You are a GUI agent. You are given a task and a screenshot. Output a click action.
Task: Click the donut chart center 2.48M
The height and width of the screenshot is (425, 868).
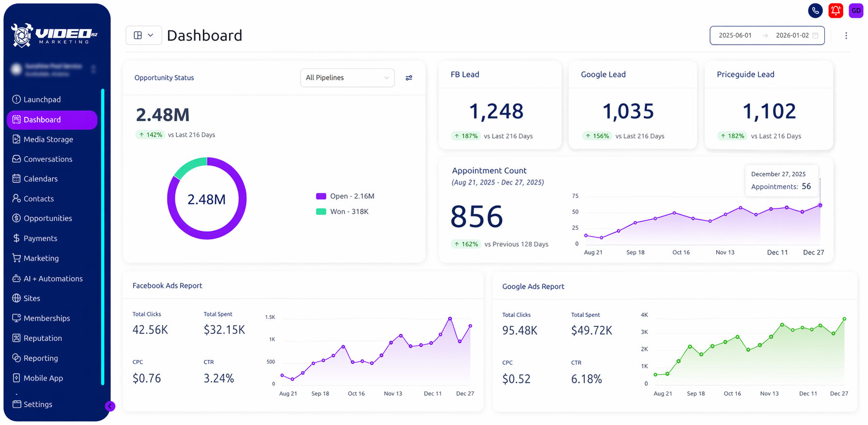tap(207, 199)
